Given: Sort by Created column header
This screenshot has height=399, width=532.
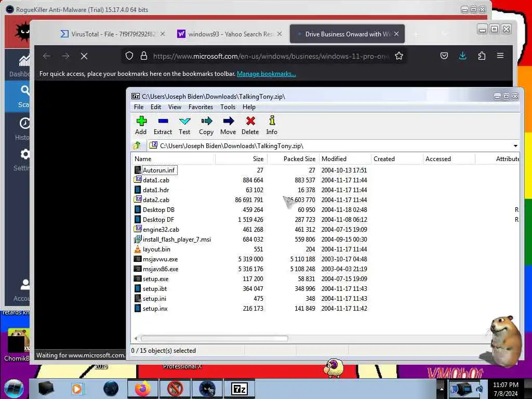Looking at the screenshot, I should pos(397,159).
